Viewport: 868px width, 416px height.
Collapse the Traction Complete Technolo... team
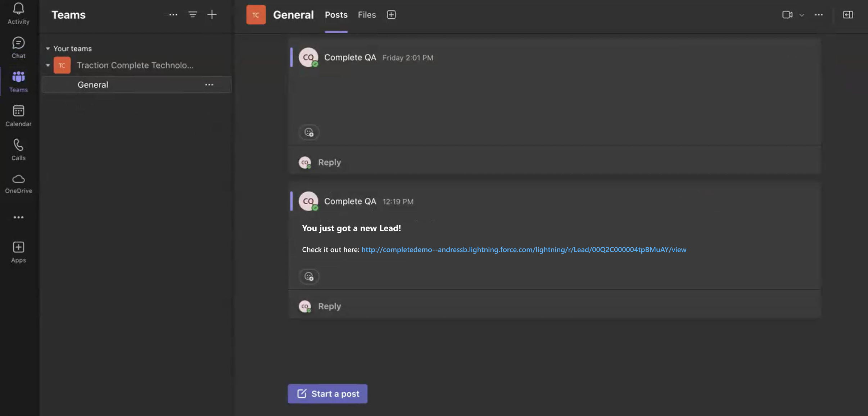click(48, 65)
